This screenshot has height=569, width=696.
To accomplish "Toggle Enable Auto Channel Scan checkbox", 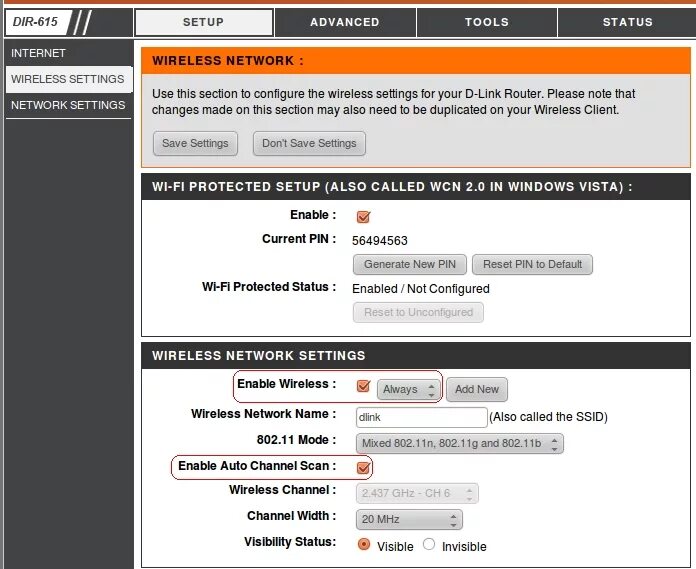I will point(363,468).
